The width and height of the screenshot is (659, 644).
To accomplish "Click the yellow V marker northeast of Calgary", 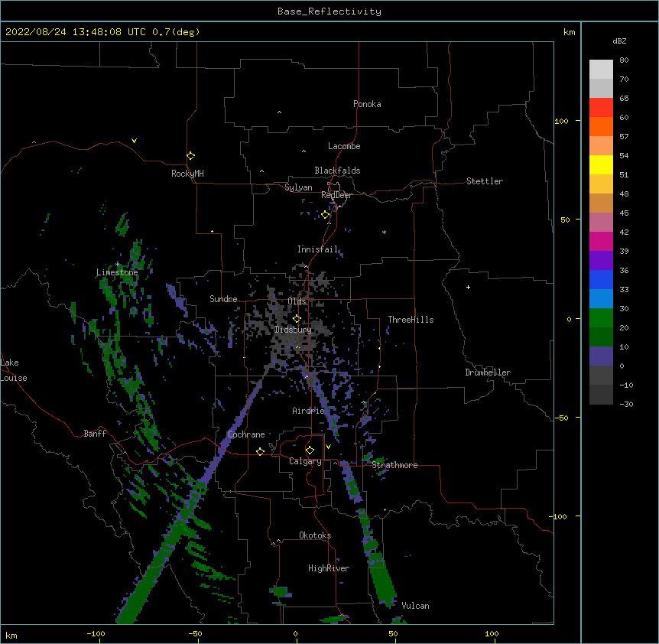I will tap(328, 447).
